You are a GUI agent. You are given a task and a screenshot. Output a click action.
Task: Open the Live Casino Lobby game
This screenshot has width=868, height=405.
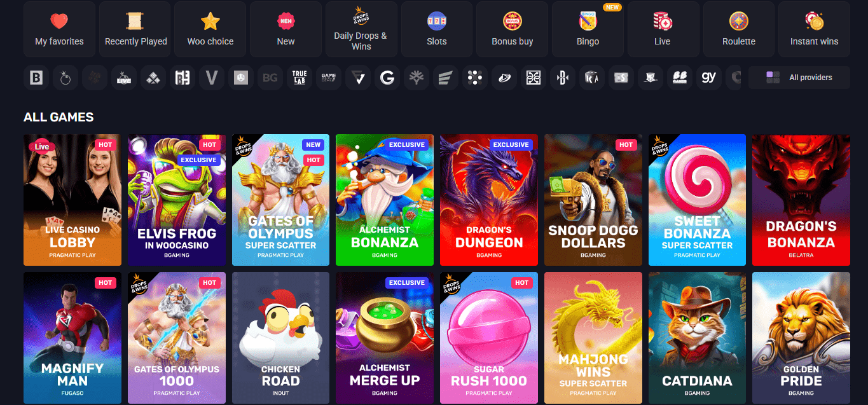tap(72, 200)
